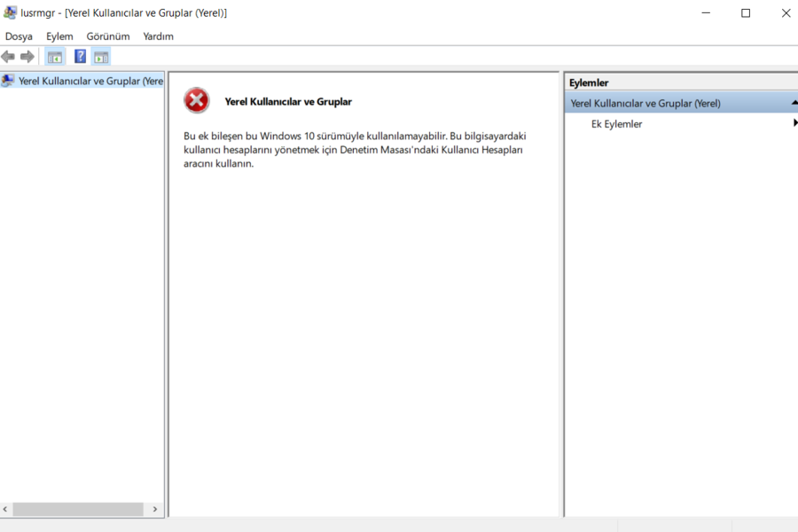
Task: Click the error message text starting 'Bu ek bileşen'
Action: [x=355, y=150]
